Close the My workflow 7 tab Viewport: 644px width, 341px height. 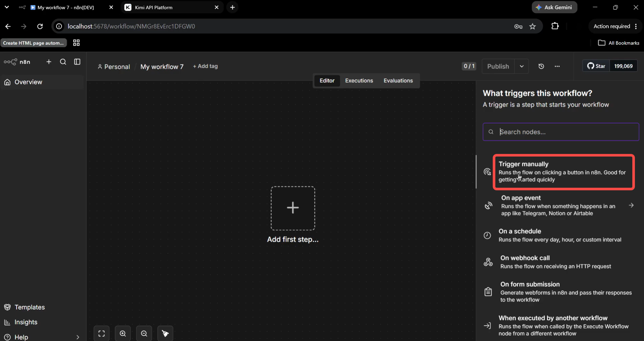[111, 7]
